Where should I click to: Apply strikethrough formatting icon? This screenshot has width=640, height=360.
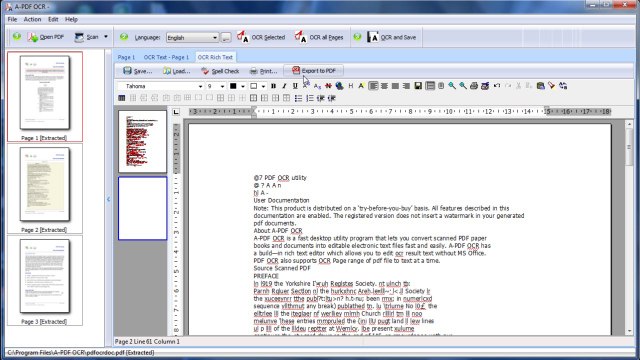(328, 86)
